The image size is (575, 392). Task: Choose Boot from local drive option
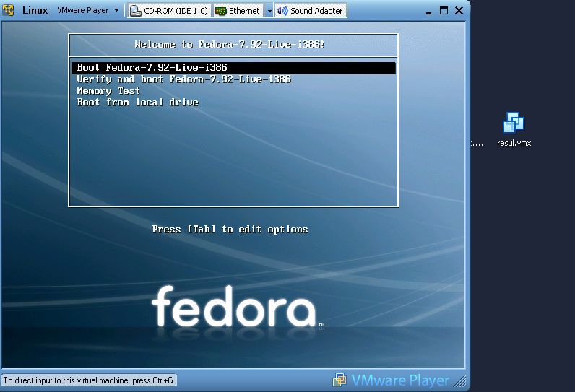click(x=138, y=103)
